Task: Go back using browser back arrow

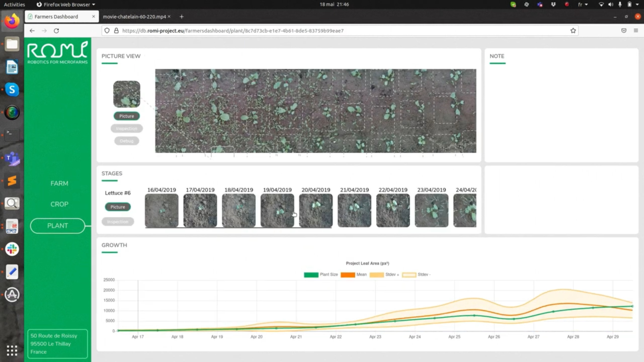Action: click(32, 31)
